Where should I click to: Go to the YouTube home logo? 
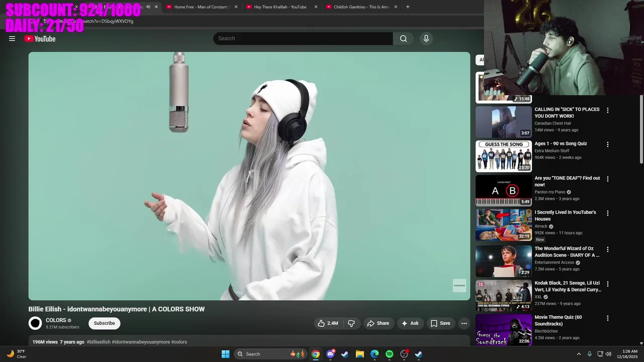pyautogui.click(x=40, y=39)
